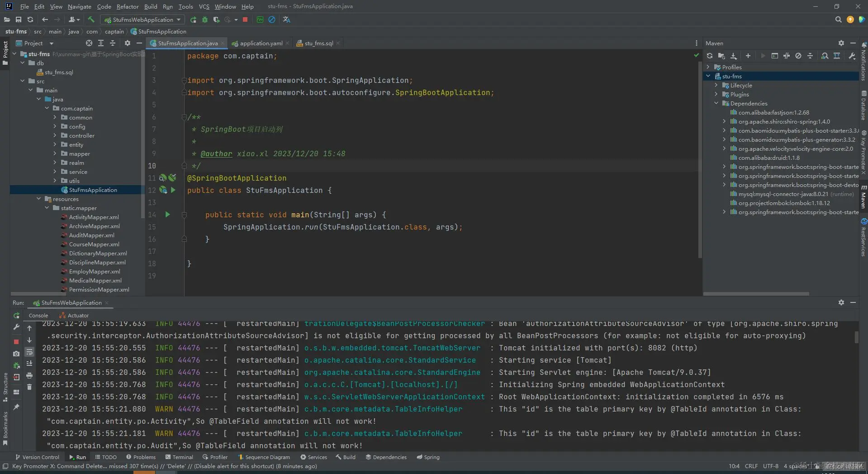The image size is (868, 474).
Task: Click Expand All icon in Project panel
Action: pyautogui.click(x=101, y=43)
